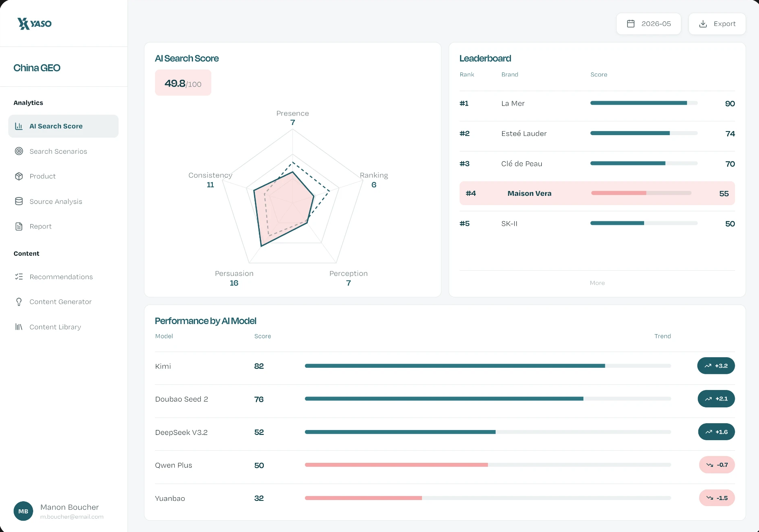Click the MB user avatar
The height and width of the screenshot is (532, 759).
(x=23, y=511)
